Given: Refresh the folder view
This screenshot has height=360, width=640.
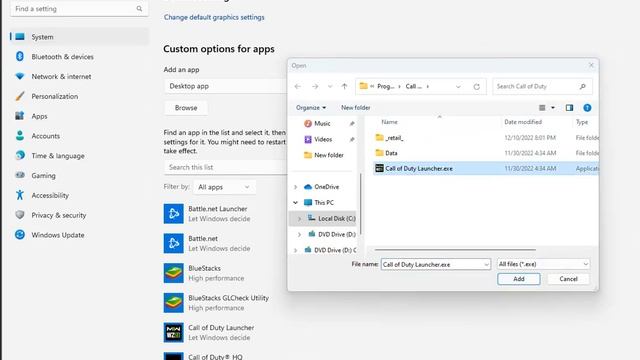Looking at the screenshot, I should [476, 87].
